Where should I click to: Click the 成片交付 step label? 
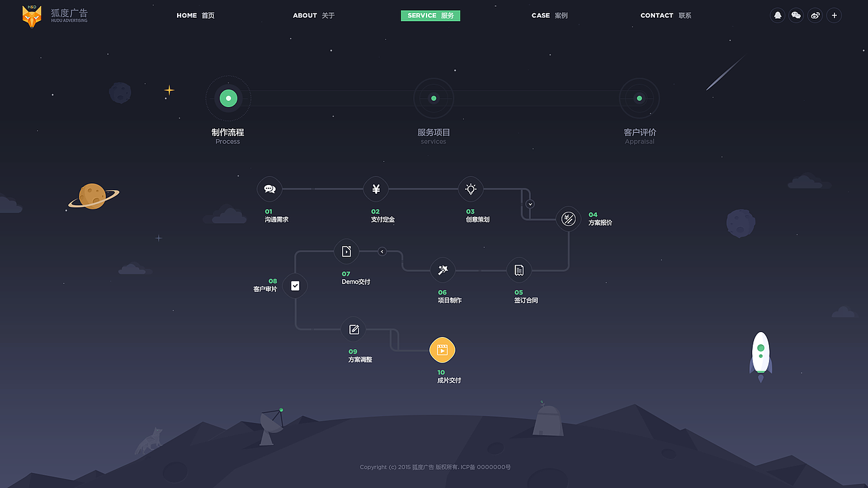point(449,380)
